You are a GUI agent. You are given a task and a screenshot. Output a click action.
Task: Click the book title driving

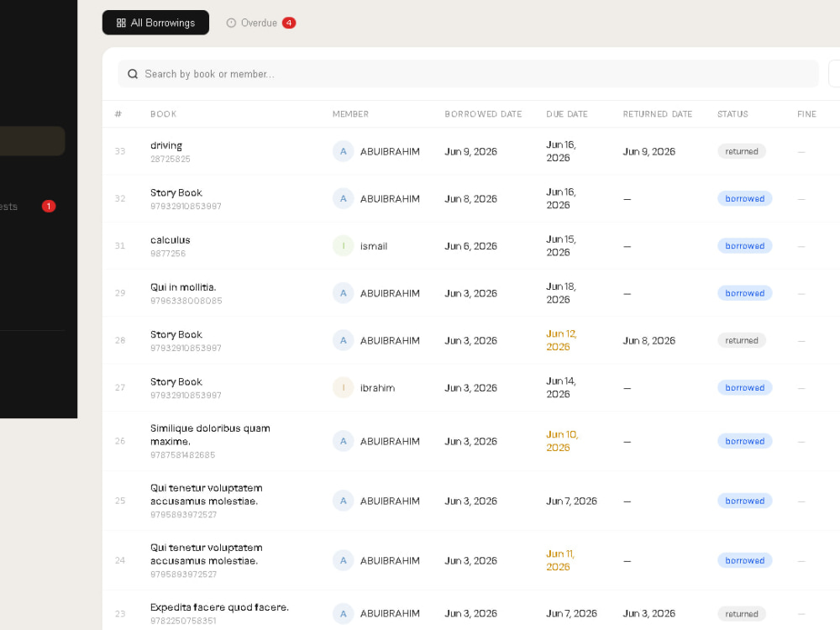(x=166, y=145)
